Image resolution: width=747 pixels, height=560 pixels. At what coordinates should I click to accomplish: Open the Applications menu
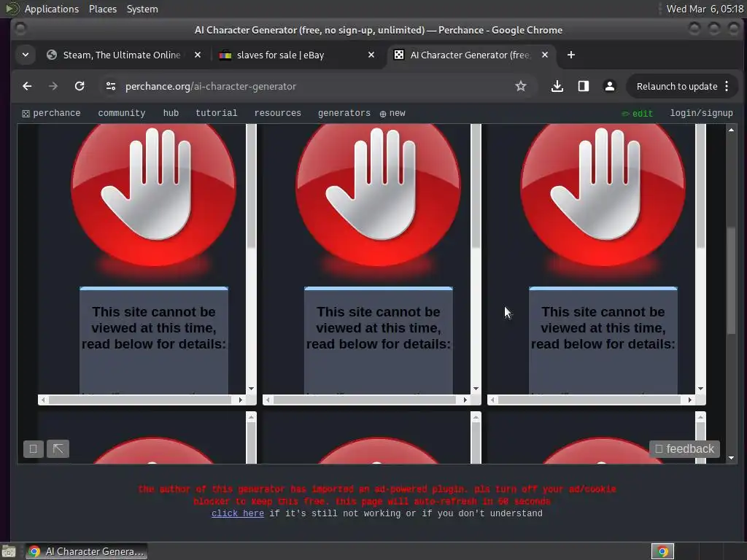pos(52,9)
